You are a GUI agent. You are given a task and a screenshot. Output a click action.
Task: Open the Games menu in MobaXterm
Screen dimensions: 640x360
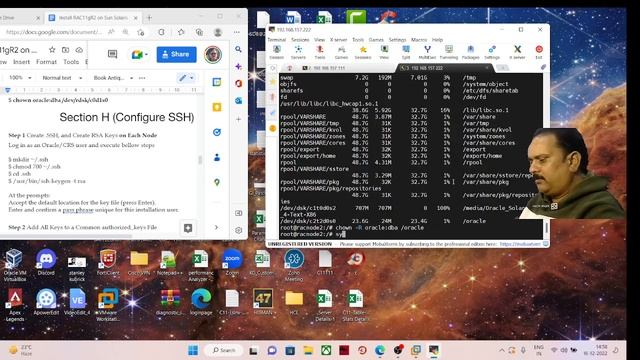pyautogui.click(x=376, y=40)
